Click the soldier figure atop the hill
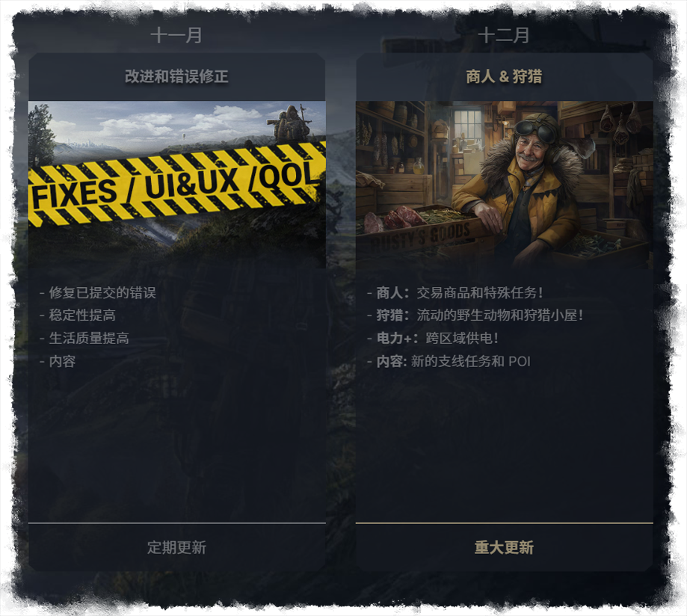 point(289,123)
